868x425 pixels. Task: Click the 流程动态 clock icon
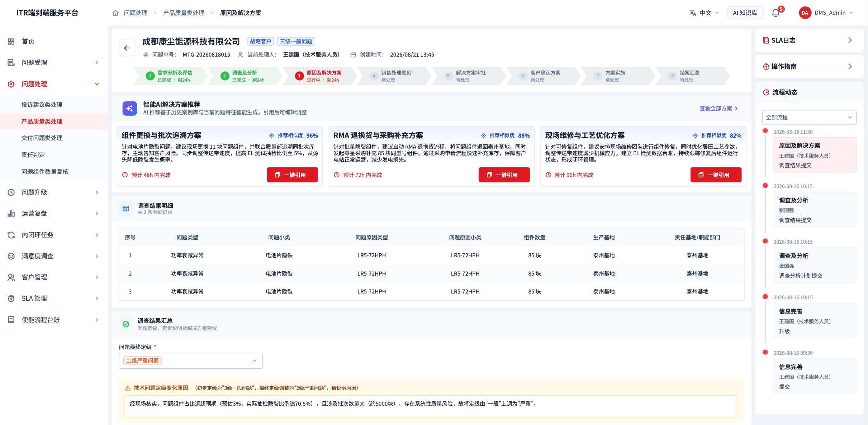[x=766, y=92]
